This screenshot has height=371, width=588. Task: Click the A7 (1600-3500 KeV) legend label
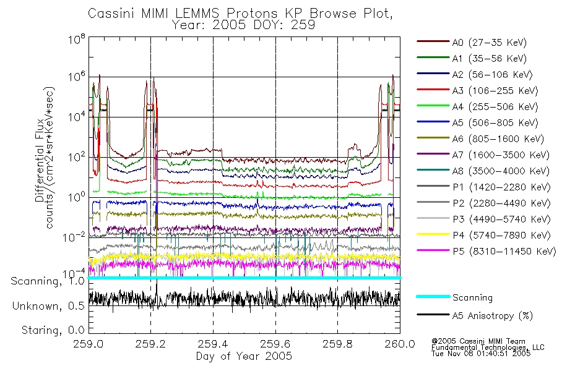[x=501, y=155]
